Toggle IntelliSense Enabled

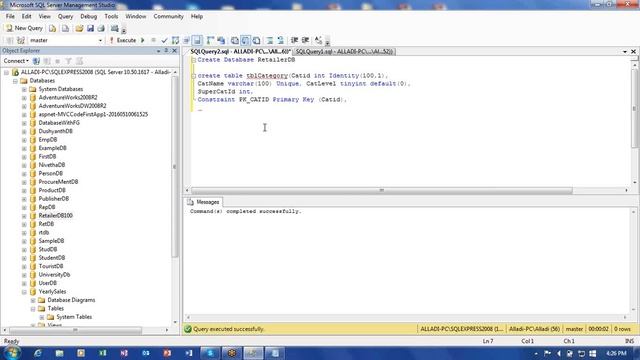pos(197,40)
